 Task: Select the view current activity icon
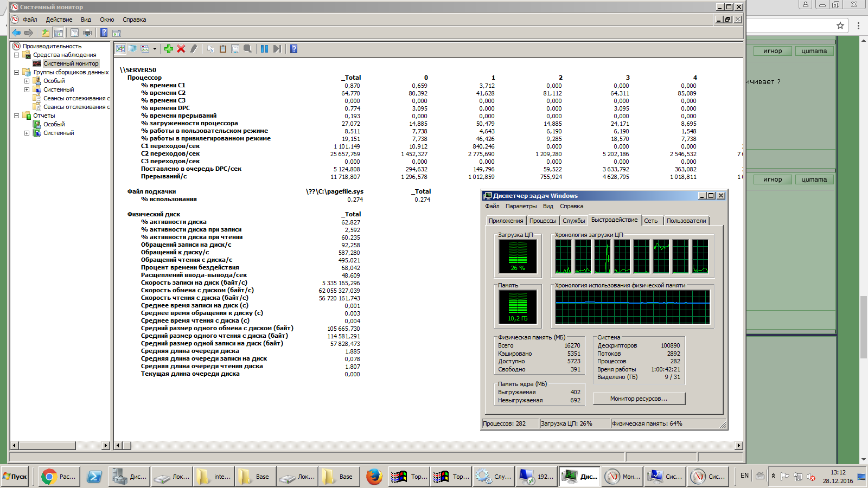click(x=120, y=49)
